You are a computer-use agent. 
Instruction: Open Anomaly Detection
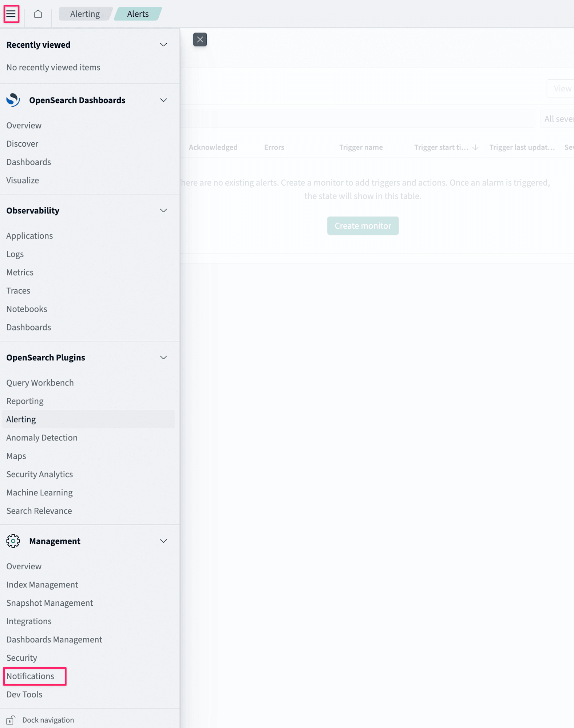coord(42,437)
